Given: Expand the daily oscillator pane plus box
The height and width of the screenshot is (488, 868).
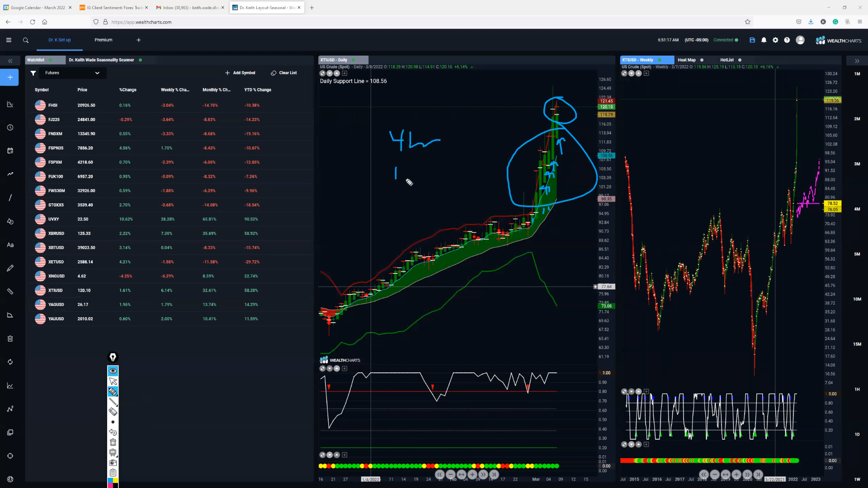Looking at the screenshot, I should pos(344,369).
